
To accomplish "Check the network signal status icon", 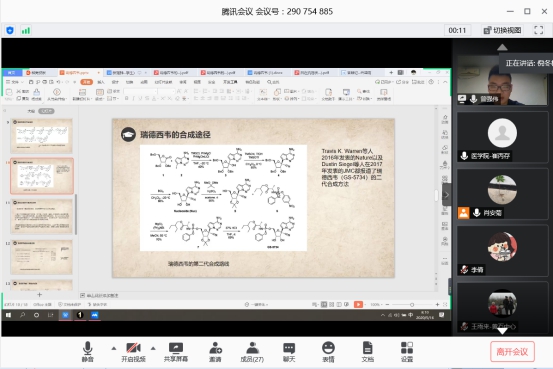I will 26,30.
